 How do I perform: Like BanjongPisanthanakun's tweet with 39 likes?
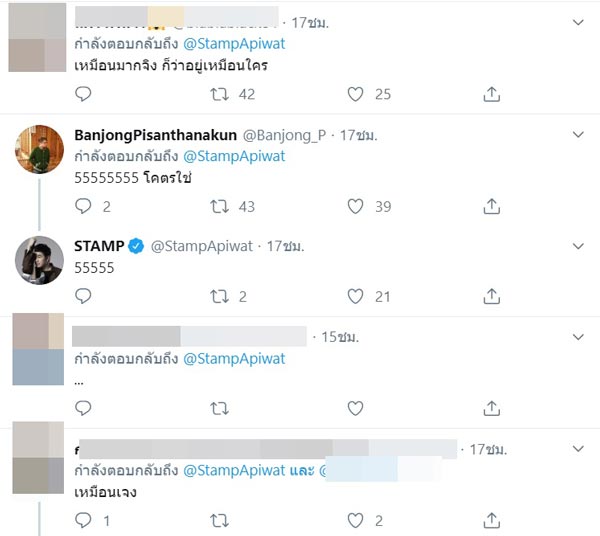coord(355,207)
